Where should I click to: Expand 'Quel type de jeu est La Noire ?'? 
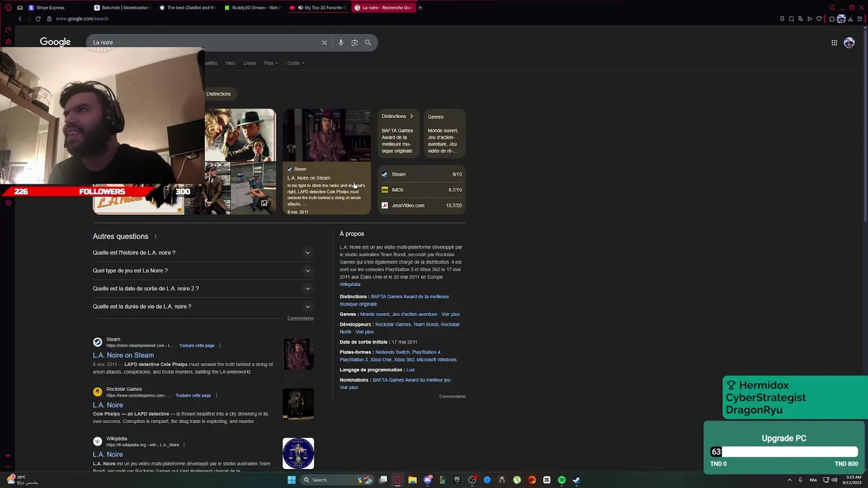pos(203,270)
